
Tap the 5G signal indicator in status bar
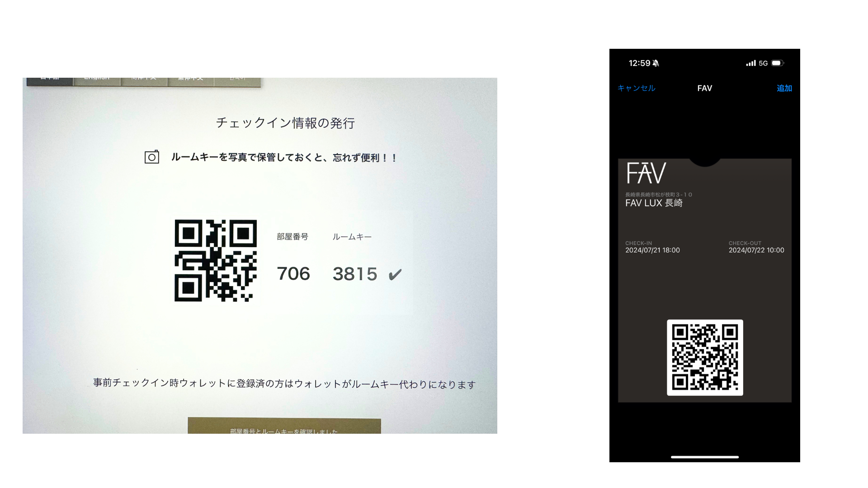763,63
